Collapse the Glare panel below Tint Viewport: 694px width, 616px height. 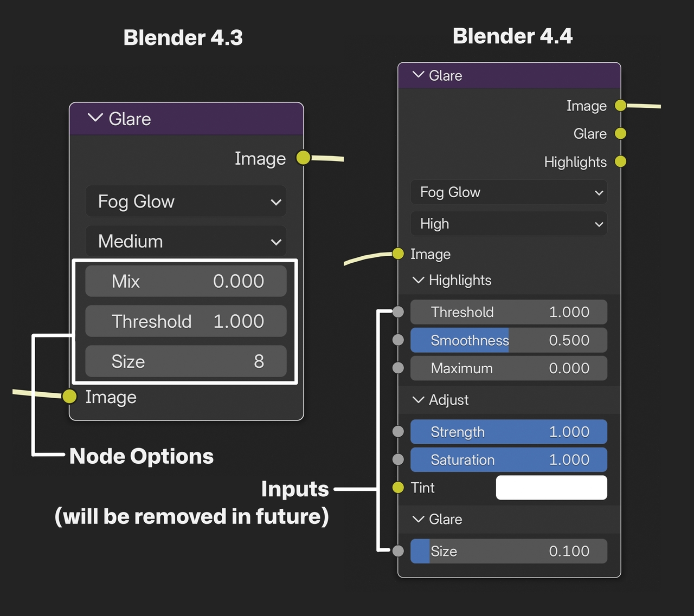pos(418,519)
